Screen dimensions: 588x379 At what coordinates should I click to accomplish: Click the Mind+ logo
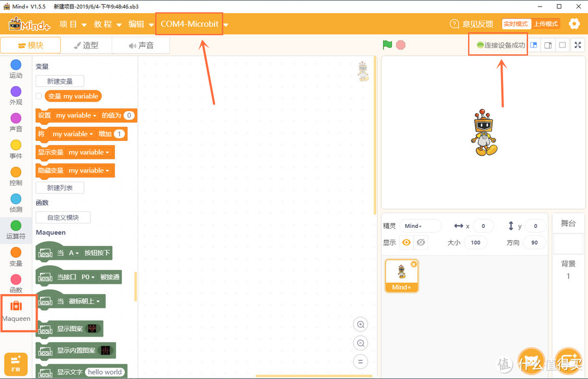tap(29, 24)
